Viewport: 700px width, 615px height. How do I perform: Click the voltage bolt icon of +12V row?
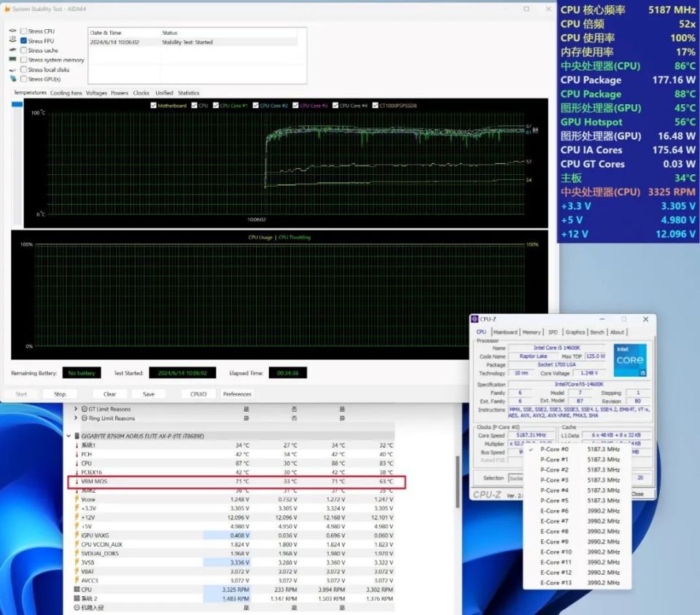[77, 517]
